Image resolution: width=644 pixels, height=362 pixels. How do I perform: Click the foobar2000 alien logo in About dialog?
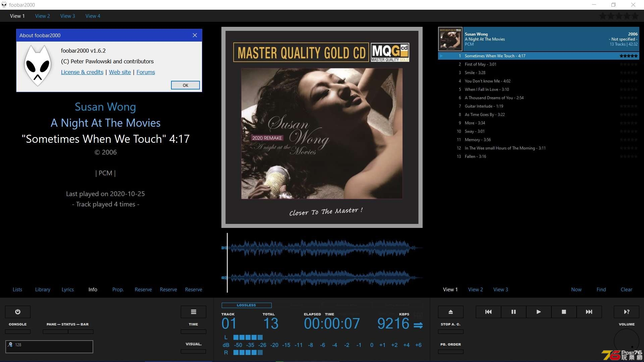38,65
